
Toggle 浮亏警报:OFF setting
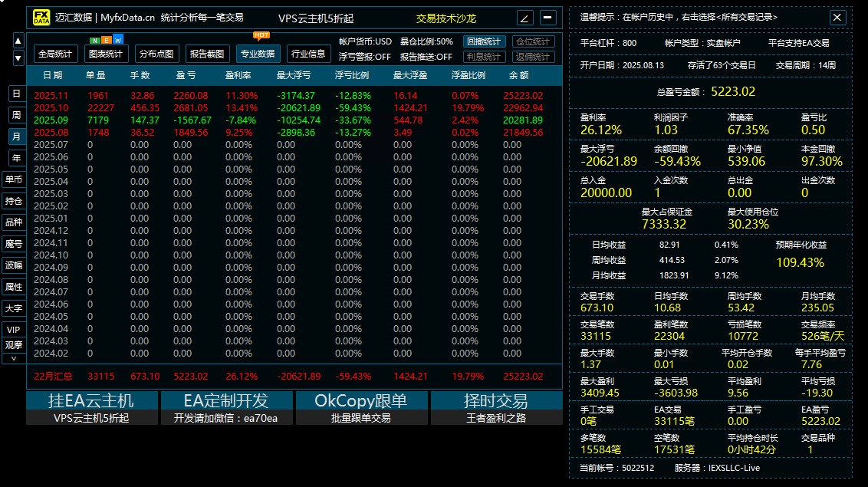[365, 57]
